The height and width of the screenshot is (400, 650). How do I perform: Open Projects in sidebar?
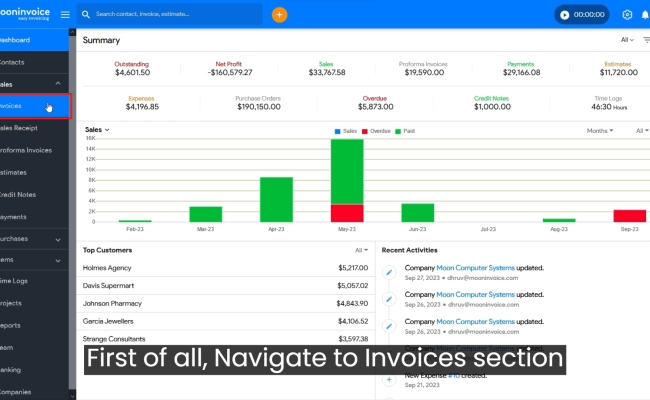point(34,303)
